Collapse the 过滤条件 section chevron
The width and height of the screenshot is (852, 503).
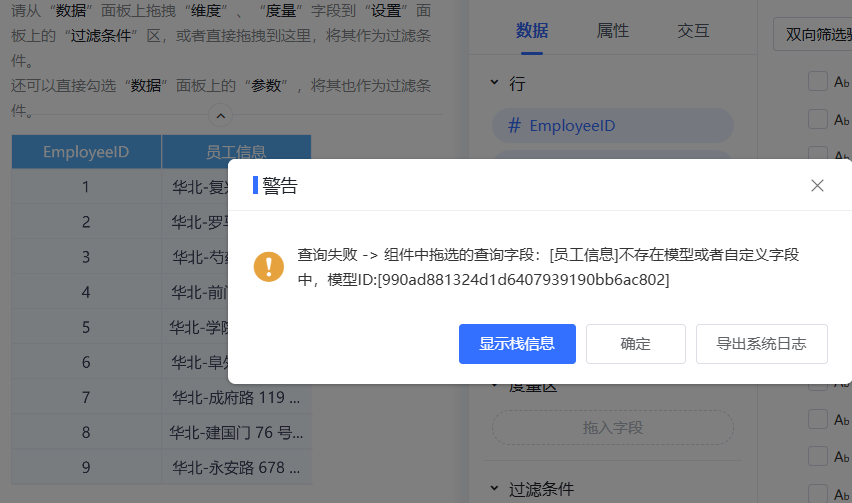pyautogui.click(x=494, y=488)
